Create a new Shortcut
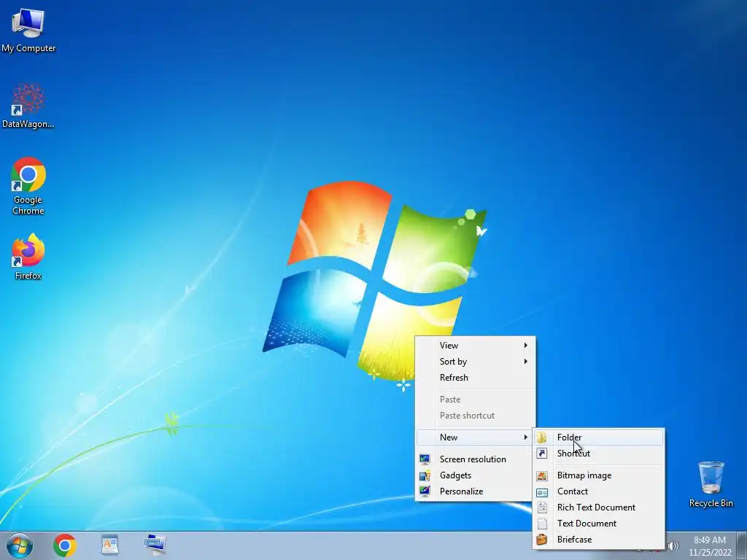 pos(598,454)
